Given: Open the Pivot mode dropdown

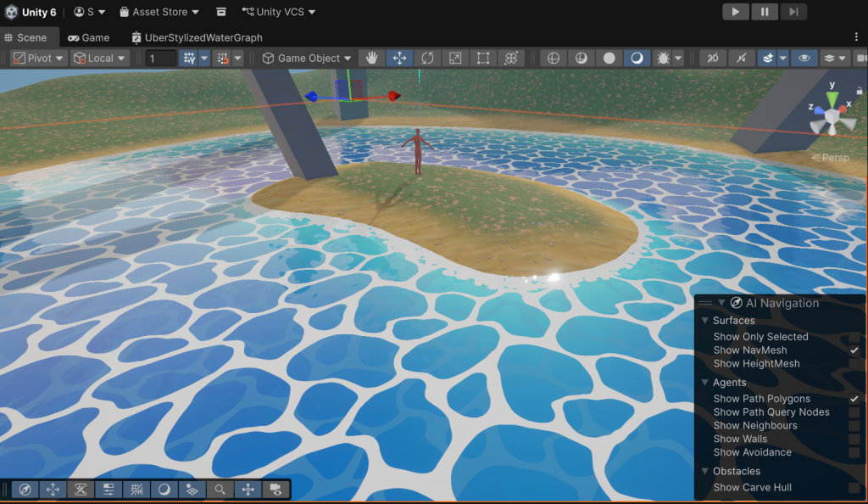Looking at the screenshot, I should click(x=37, y=59).
